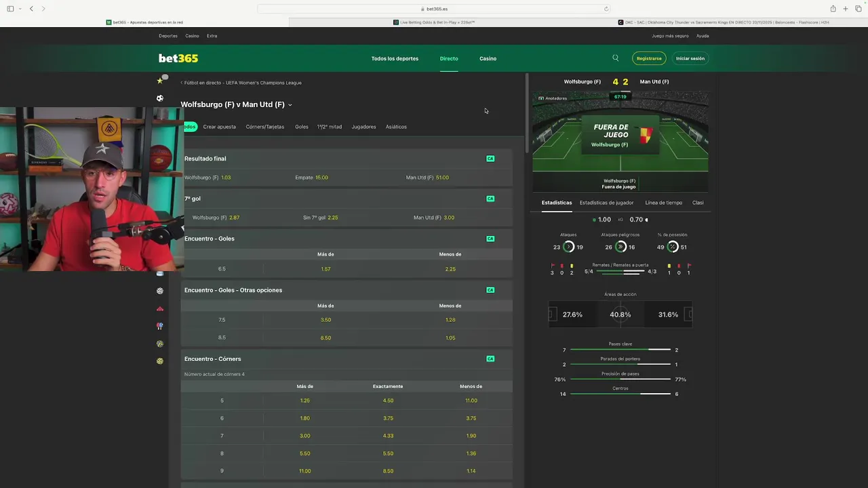
Task: Open Extra top link
Action: [x=212, y=36]
